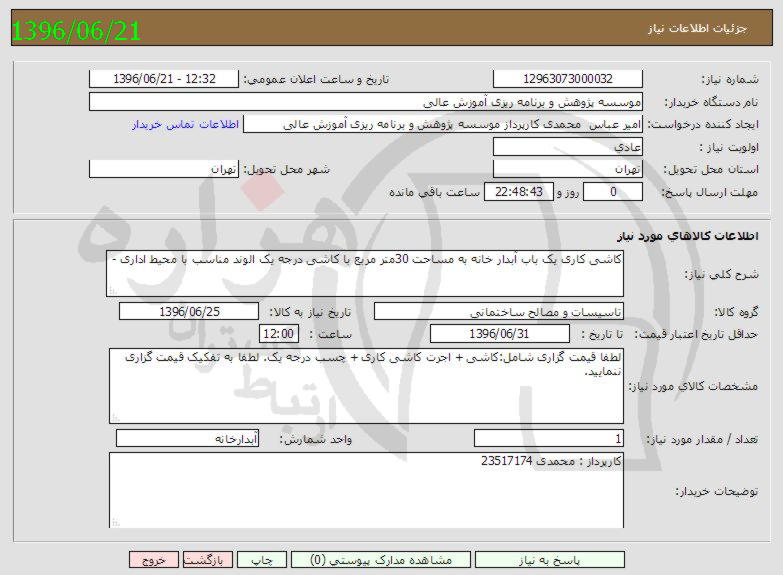Select the شماره نیاز field 12963073000032
Screen dimensions: 783x575
click(568, 79)
